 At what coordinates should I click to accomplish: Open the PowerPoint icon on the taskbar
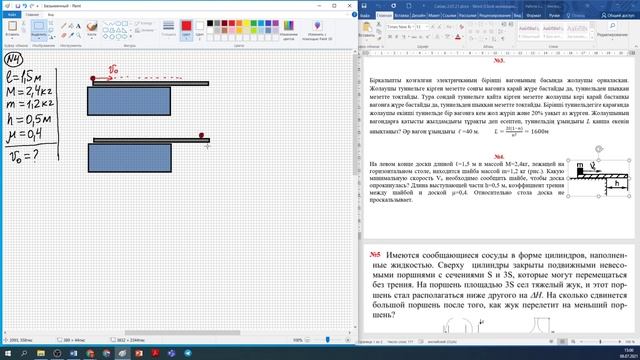(x=139, y=353)
